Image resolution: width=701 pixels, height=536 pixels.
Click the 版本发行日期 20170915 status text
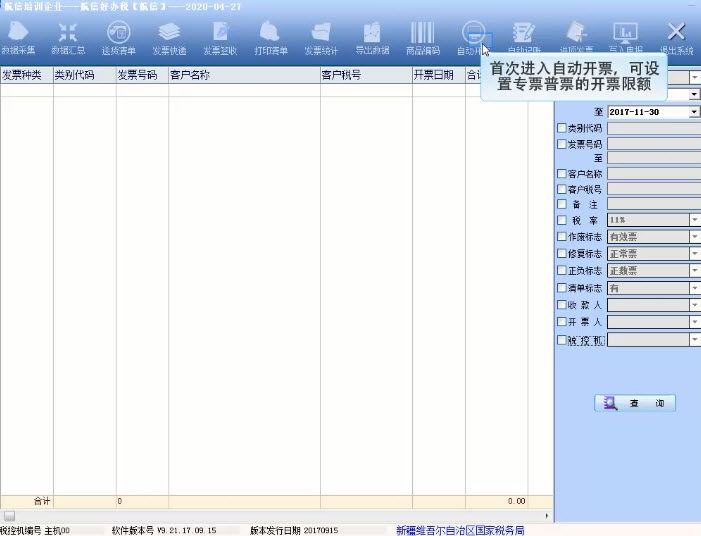(x=294, y=531)
